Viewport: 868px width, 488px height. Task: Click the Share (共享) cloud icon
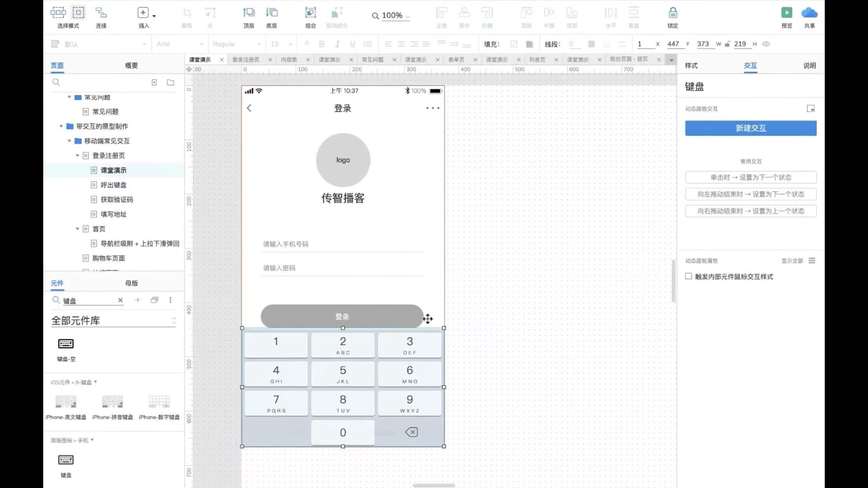pos(809,13)
